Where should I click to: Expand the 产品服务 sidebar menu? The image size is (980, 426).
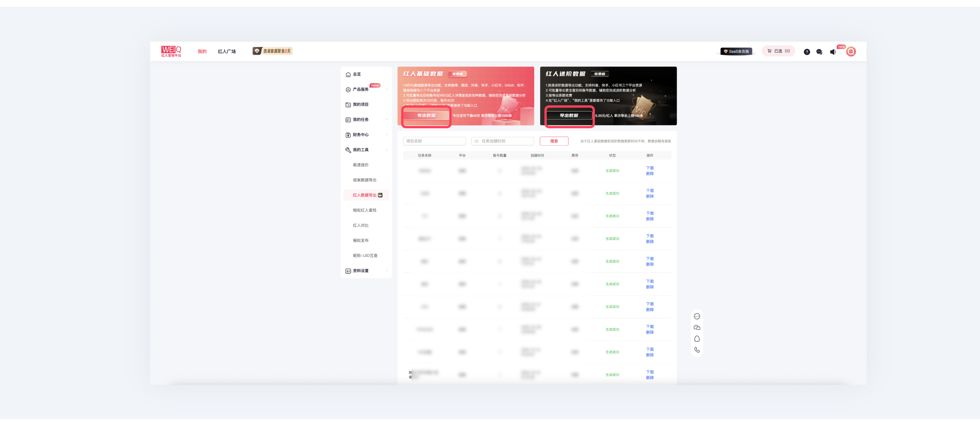[361, 89]
